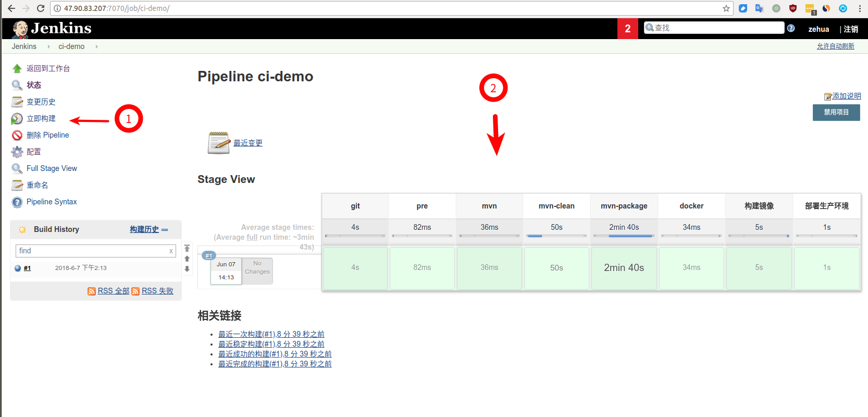Image resolution: width=868 pixels, height=417 pixels.
Task: Click the RSS icon beside RSS 全部
Action: point(92,291)
